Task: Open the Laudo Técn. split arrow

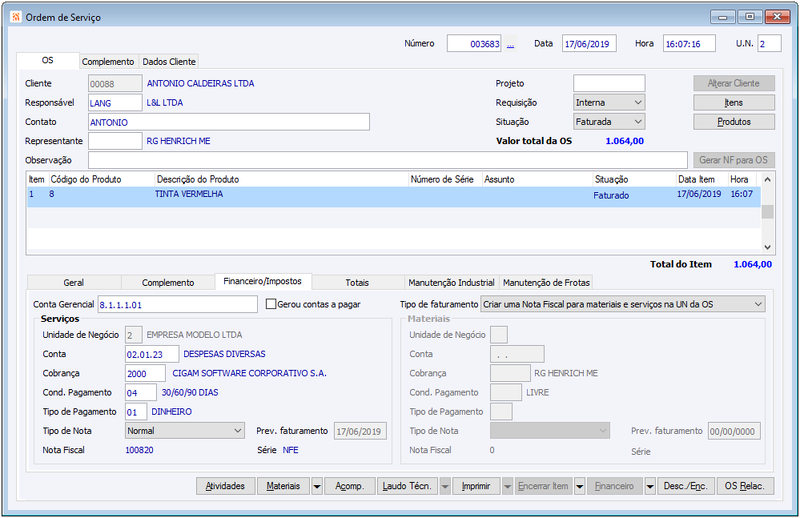Action: tap(445, 486)
